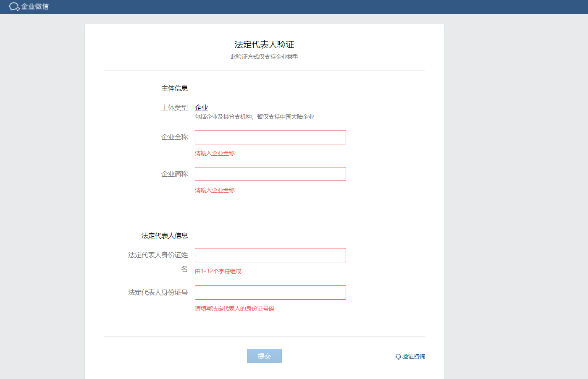Click the 主体信息 section heading

point(175,88)
